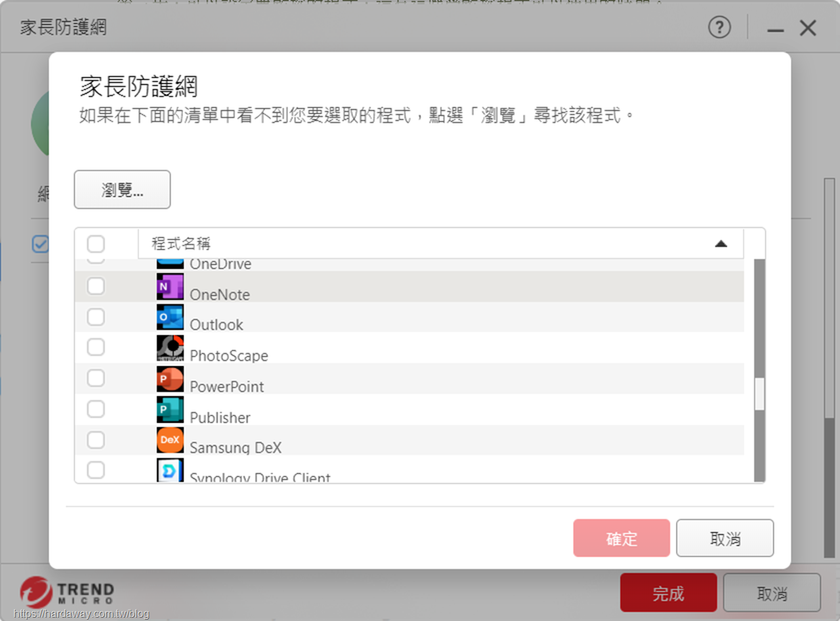Cancel the dialog with 取消
The width and height of the screenshot is (840, 621).
pos(725,538)
